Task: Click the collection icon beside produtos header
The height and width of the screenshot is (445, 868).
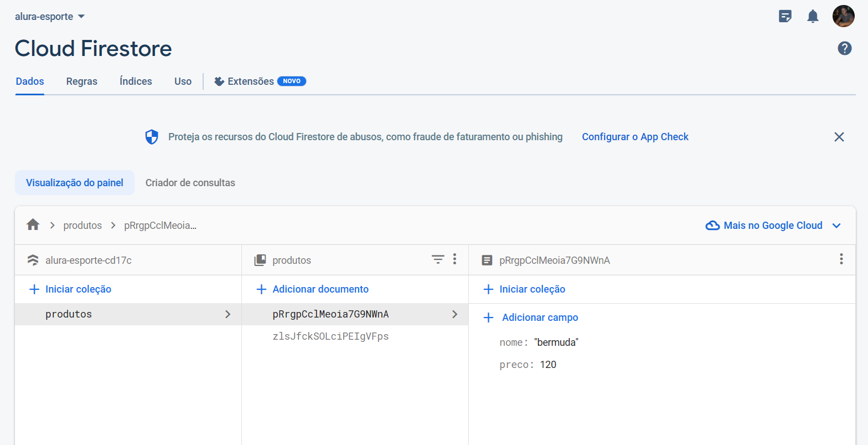Action: pos(260,260)
